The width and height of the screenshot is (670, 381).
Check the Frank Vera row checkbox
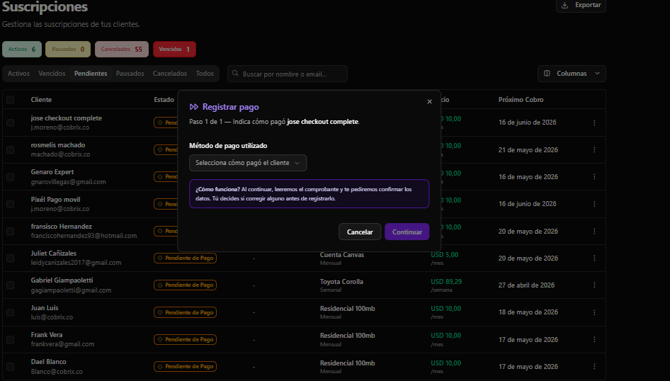pos(10,340)
